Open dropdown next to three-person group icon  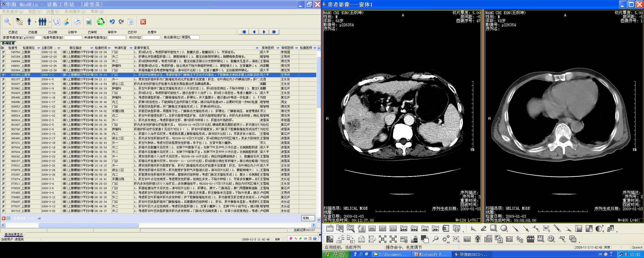(x=50, y=22)
